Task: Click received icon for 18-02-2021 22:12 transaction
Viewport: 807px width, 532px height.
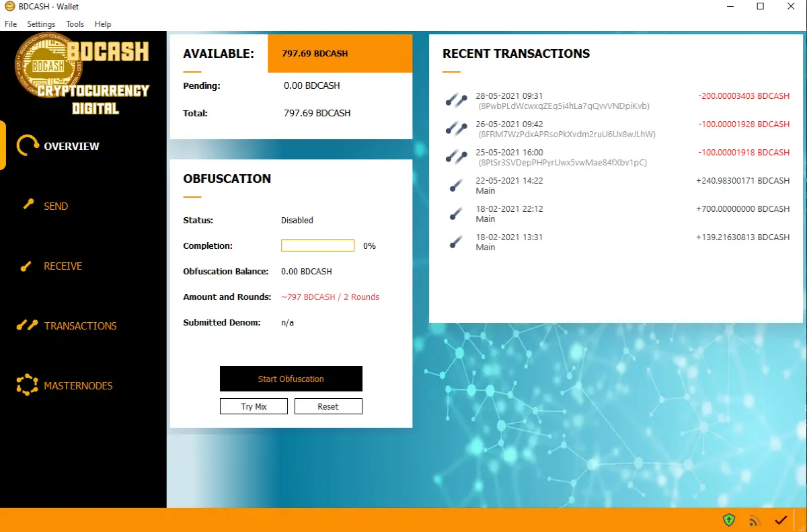Action: point(455,214)
